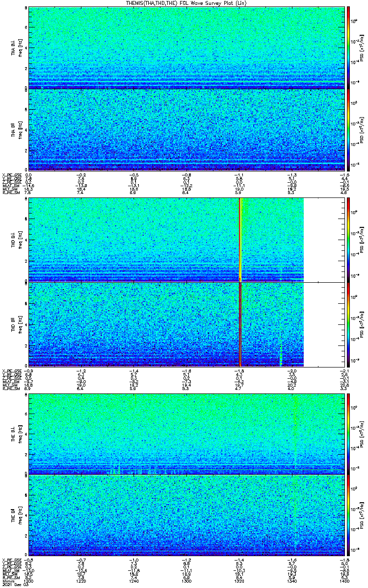Click the '1340' time tick label

click(x=291, y=580)
